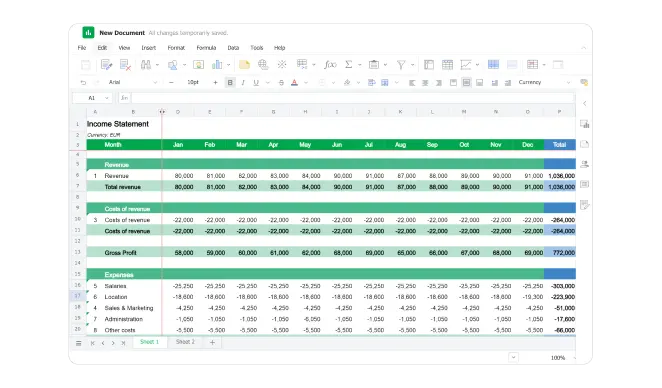Click the Sigma autosum icon

click(349, 65)
